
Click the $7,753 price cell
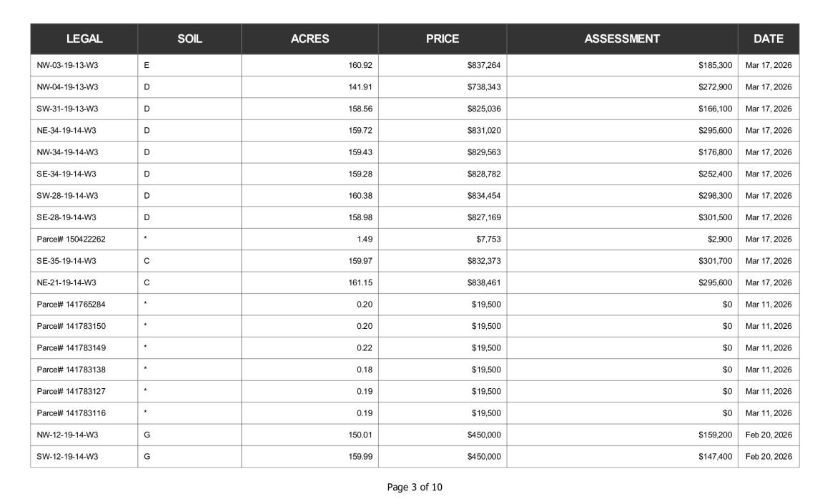coord(488,239)
